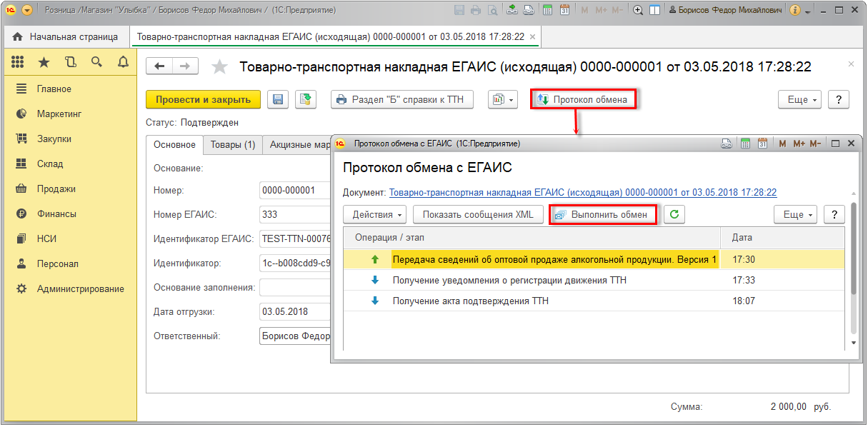Open calculator in protocol window title bar

745,144
